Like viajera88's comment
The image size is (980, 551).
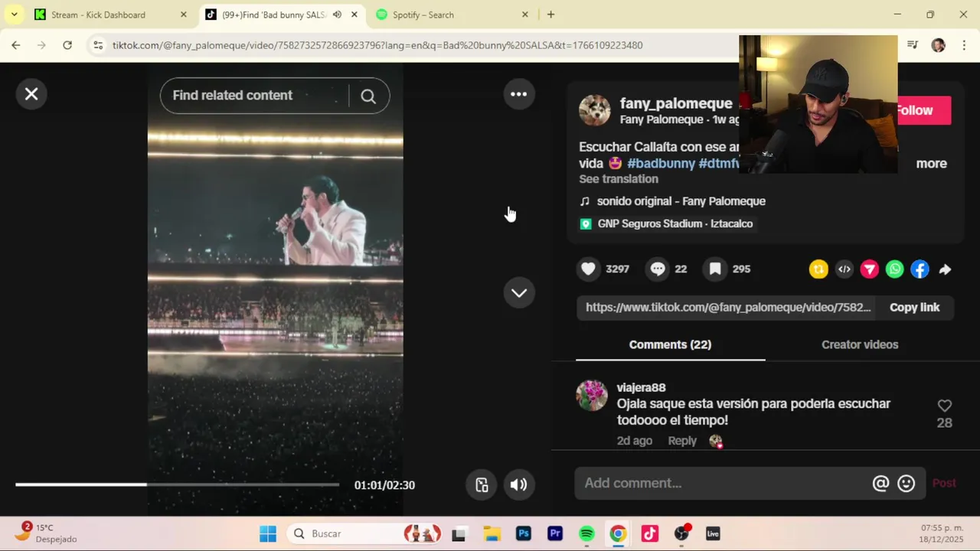(945, 406)
